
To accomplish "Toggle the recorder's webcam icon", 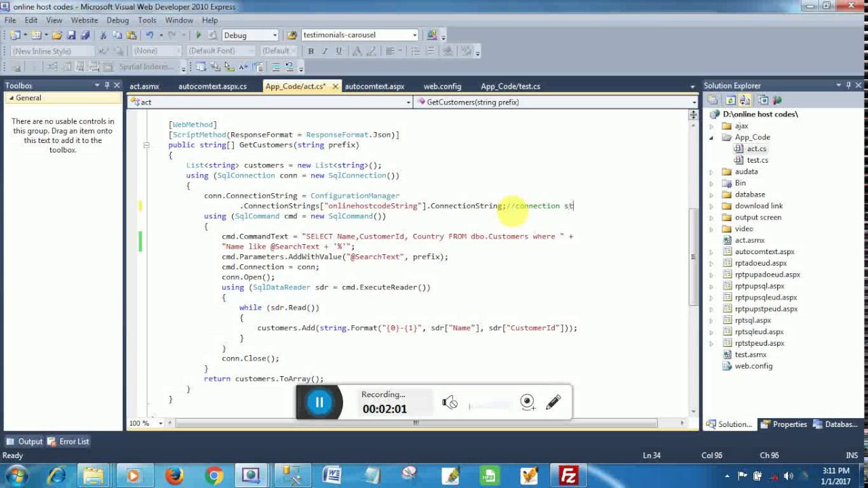I will 527,402.
